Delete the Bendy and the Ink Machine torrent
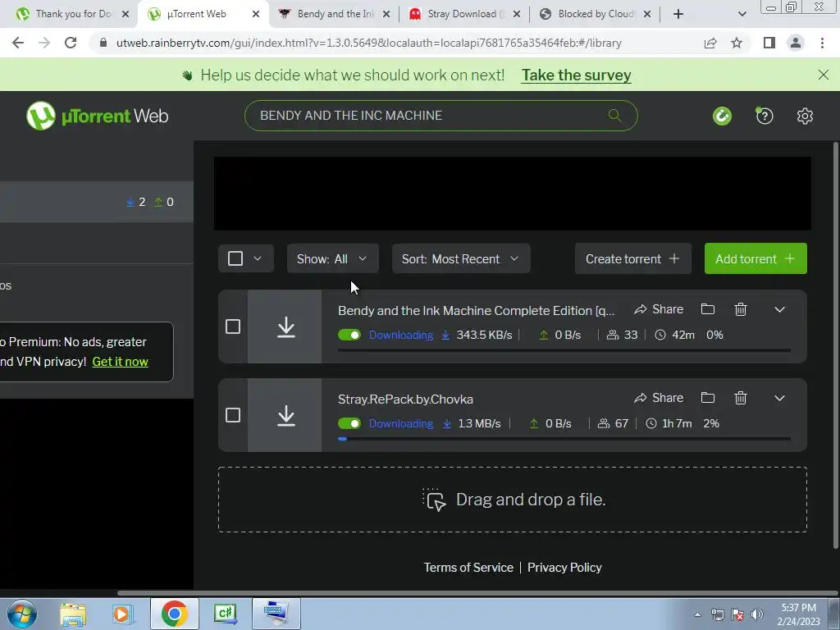840x630 pixels. [x=741, y=309]
